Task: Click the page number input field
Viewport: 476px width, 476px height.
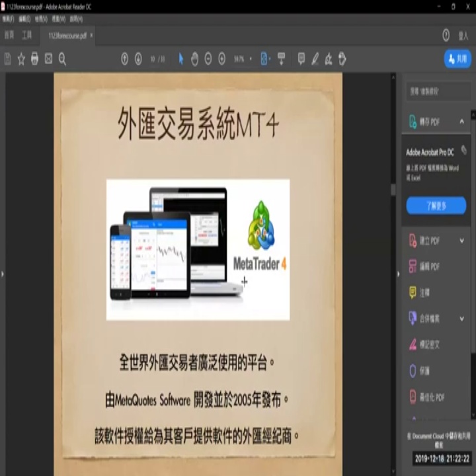Action: (153, 59)
